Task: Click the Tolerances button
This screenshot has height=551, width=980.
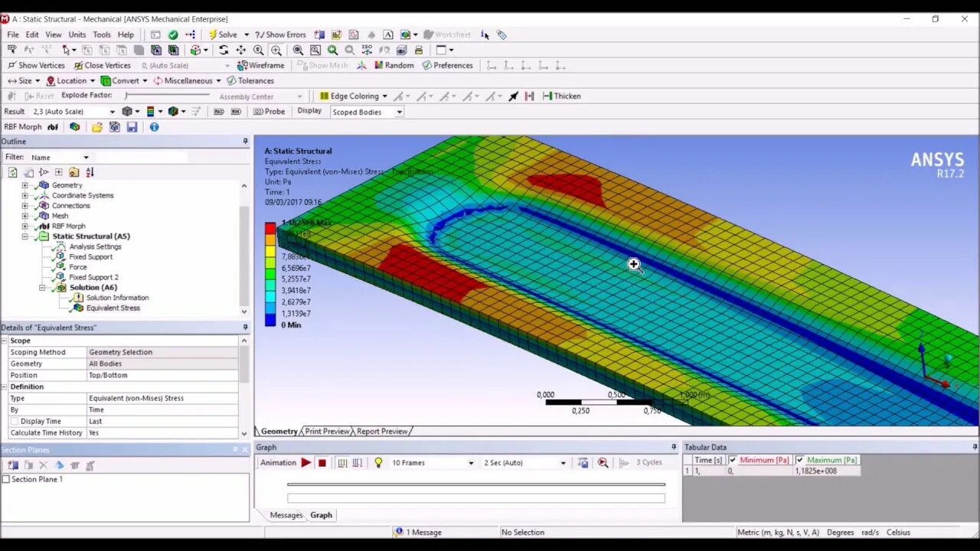Action: 250,80
